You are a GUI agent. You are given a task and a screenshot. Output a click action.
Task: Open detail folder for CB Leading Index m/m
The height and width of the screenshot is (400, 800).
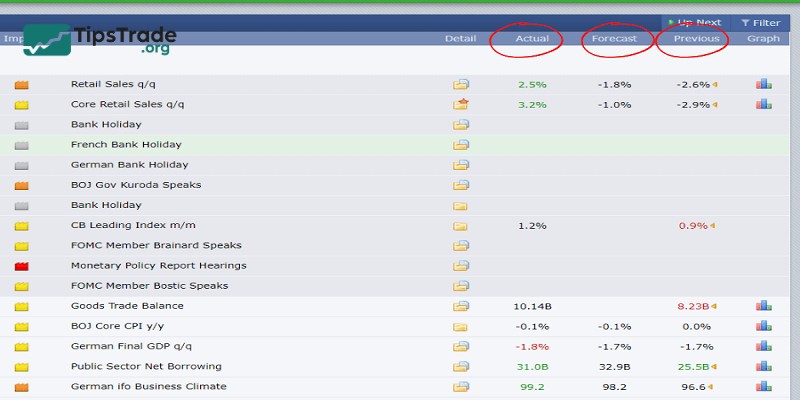click(461, 226)
